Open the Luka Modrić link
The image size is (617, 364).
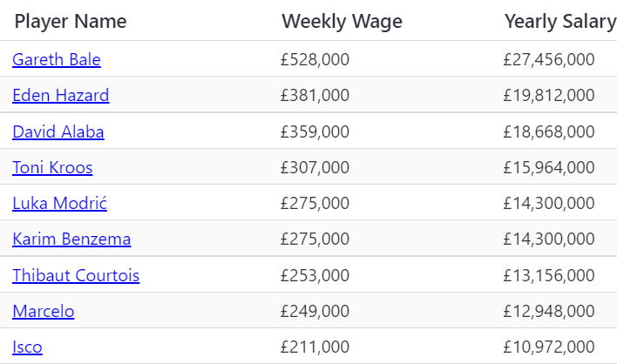[59, 203]
